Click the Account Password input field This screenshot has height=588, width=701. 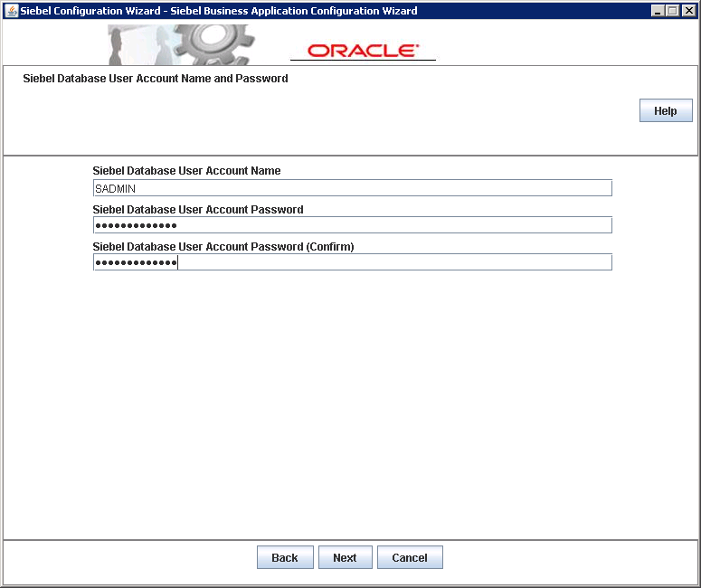[352, 225]
